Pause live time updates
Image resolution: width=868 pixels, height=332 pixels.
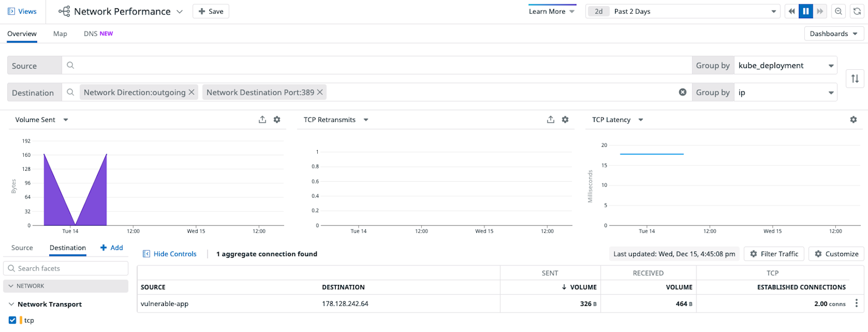coord(806,12)
